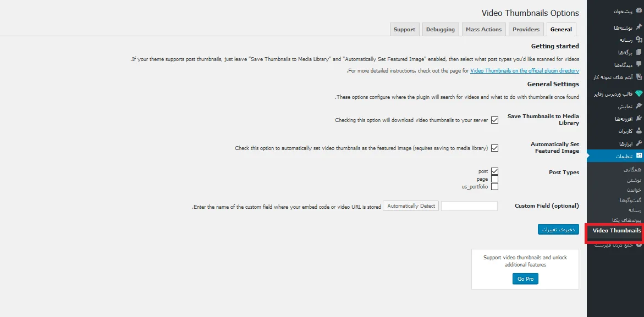Toggle Save Thumbnails to Media Library checkbox
This screenshot has width=644, height=317.
(494, 120)
